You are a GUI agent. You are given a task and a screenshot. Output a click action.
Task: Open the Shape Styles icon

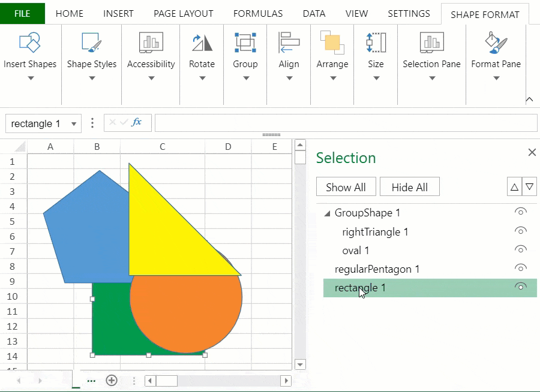point(92,43)
